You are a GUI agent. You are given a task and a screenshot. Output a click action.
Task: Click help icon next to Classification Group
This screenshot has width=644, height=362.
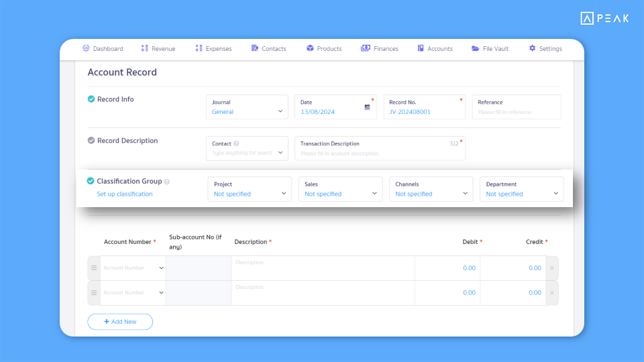click(x=167, y=182)
